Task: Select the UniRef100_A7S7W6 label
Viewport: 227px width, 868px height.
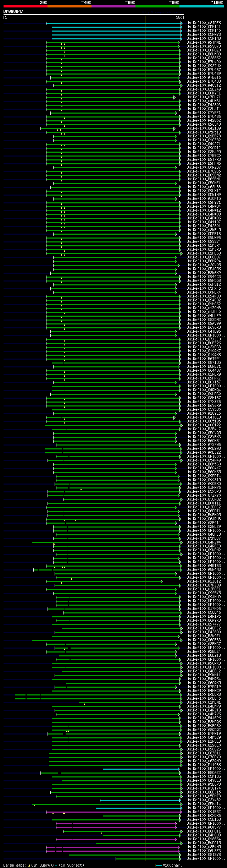Action: coord(204,445)
